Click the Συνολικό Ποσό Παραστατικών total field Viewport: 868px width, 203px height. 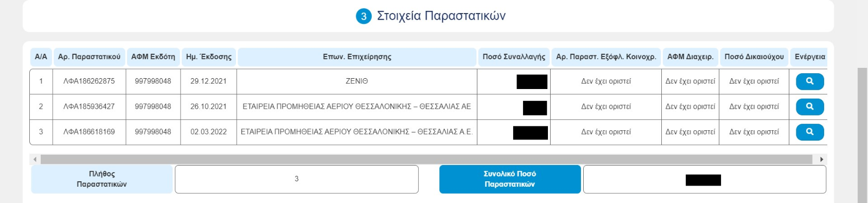coord(704,179)
